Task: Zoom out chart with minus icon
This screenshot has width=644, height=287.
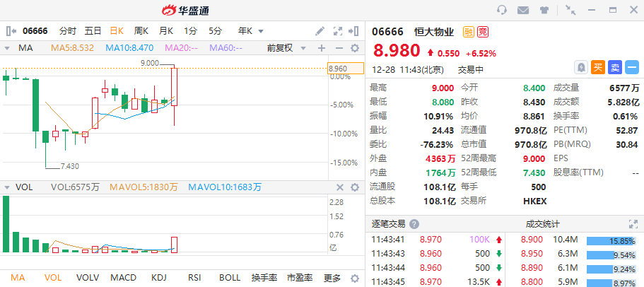Action: 339,48
